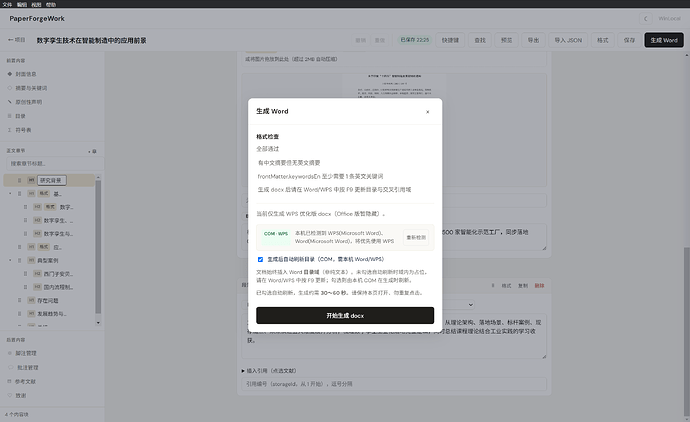Click the 复制 link on block

(x=523, y=286)
